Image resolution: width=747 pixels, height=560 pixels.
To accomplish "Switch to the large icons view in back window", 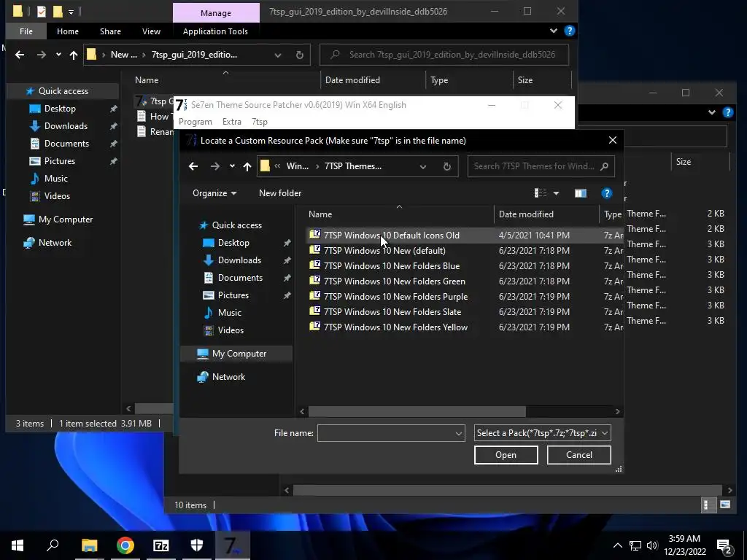I will [725, 505].
